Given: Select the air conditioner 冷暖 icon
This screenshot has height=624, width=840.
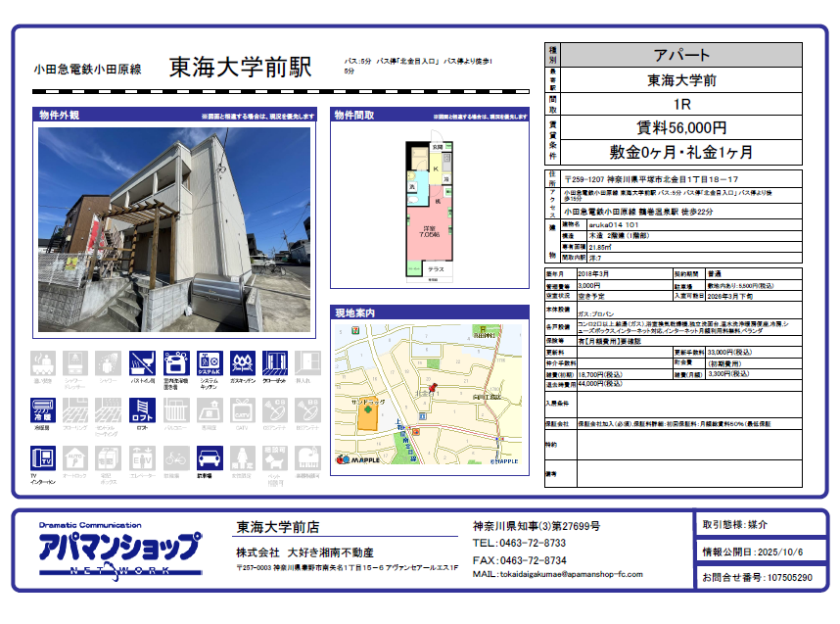Looking at the screenshot, I should pos(44,411).
